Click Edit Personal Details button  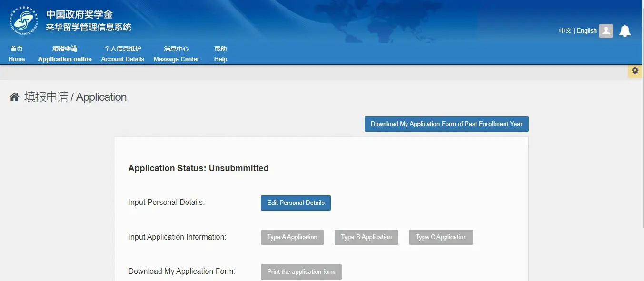pyautogui.click(x=296, y=203)
